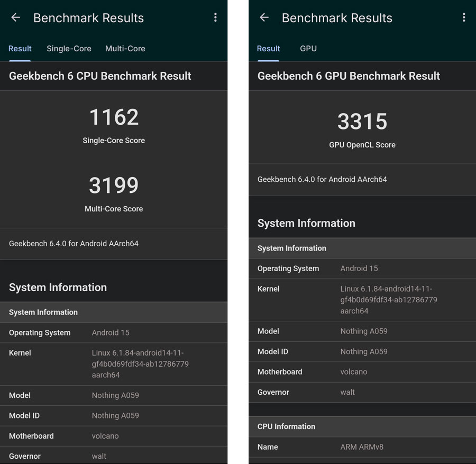Screen dimensions: 476x464
Task: Tap Geekbench 6 GPU Benchmark Result heading
Action: [x=349, y=76]
